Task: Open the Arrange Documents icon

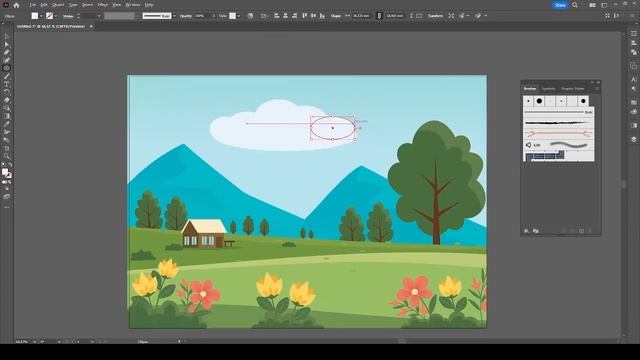Action: point(592,5)
